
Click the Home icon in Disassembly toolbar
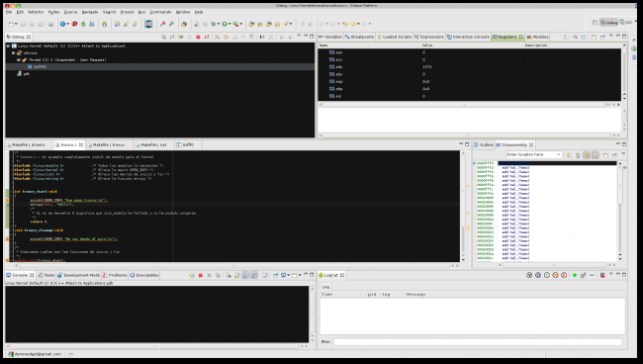pyautogui.click(x=578, y=155)
